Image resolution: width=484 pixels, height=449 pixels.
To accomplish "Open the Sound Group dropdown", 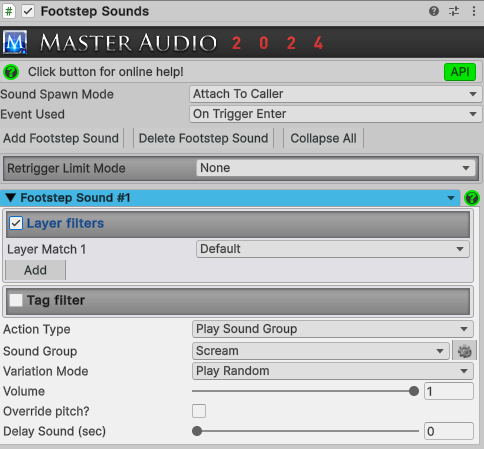I will [321, 351].
